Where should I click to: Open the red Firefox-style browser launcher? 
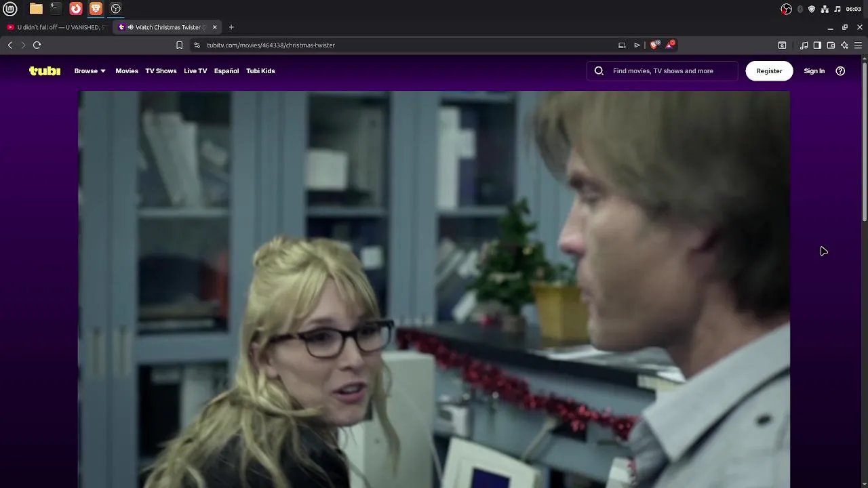tap(76, 9)
